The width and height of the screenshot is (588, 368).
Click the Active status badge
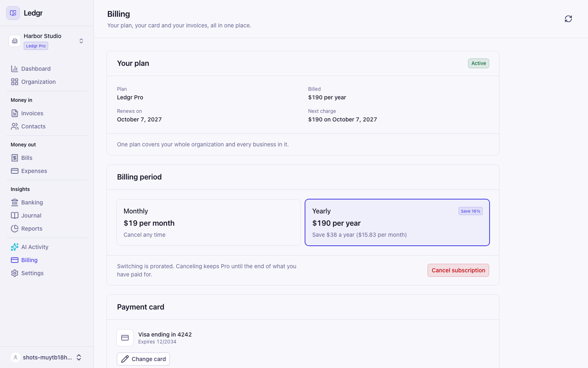[479, 63]
